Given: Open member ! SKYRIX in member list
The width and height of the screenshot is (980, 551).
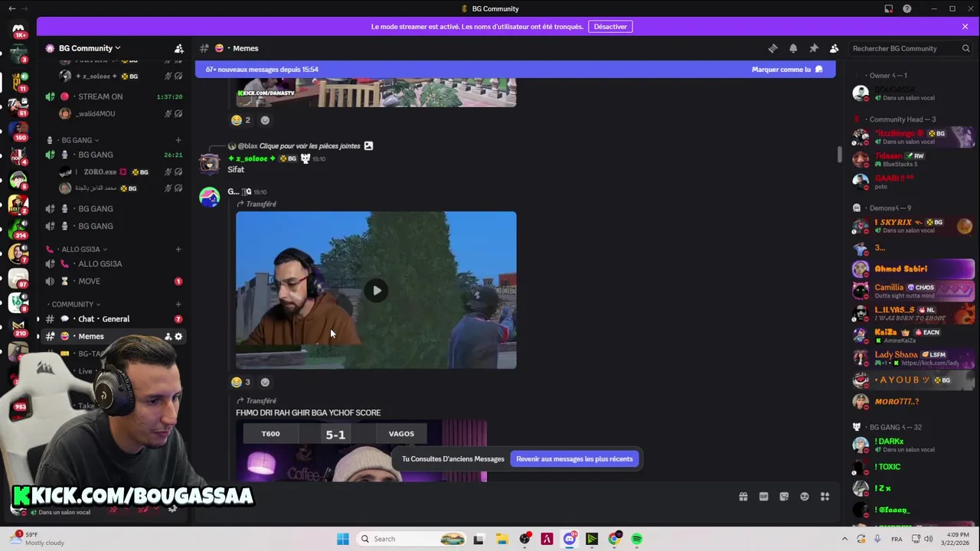Looking at the screenshot, I should tap(913, 226).
